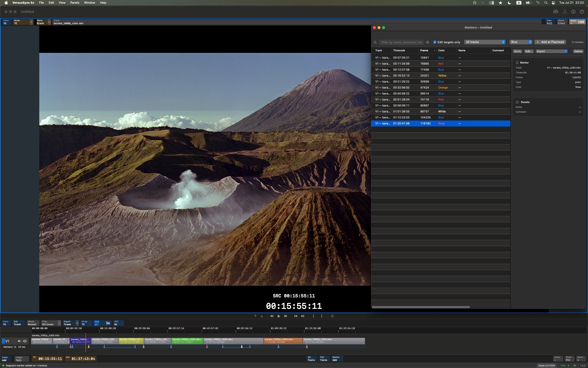Toggle the SRC On button
Image resolution: width=588 pixels, height=368 pixels.
click(118, 323)
